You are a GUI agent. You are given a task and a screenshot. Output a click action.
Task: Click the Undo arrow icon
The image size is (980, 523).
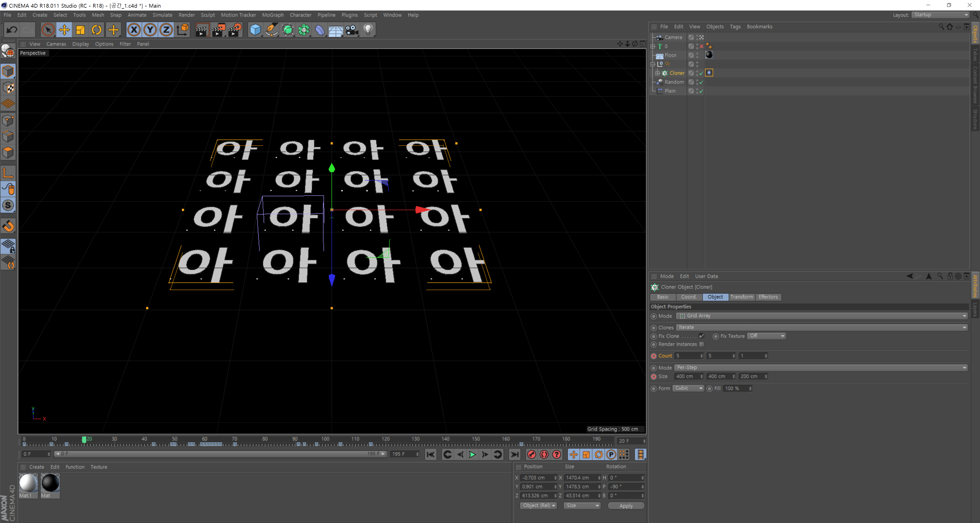(x=12, y=30)
